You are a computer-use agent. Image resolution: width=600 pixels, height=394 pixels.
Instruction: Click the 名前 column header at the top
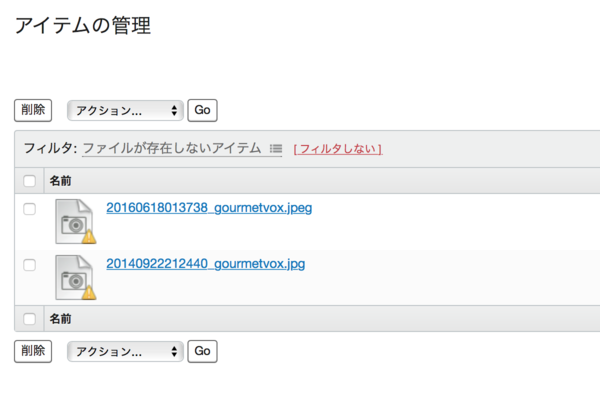pyautogui.click(x=60, y=181)
